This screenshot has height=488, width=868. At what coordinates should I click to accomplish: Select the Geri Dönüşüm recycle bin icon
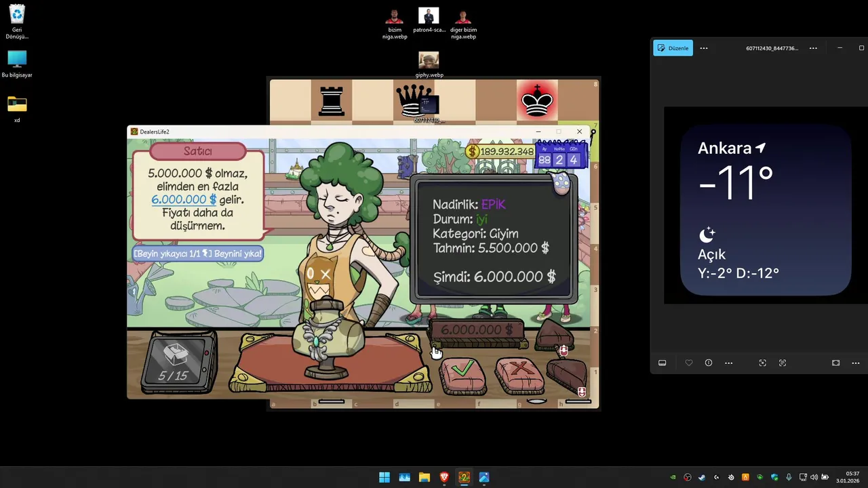coord(17,22)
